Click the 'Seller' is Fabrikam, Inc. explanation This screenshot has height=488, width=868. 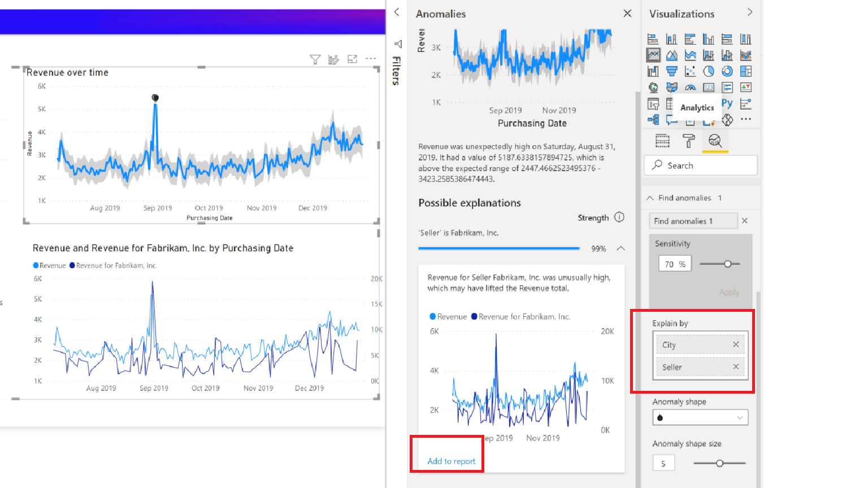tap(458, 233)
